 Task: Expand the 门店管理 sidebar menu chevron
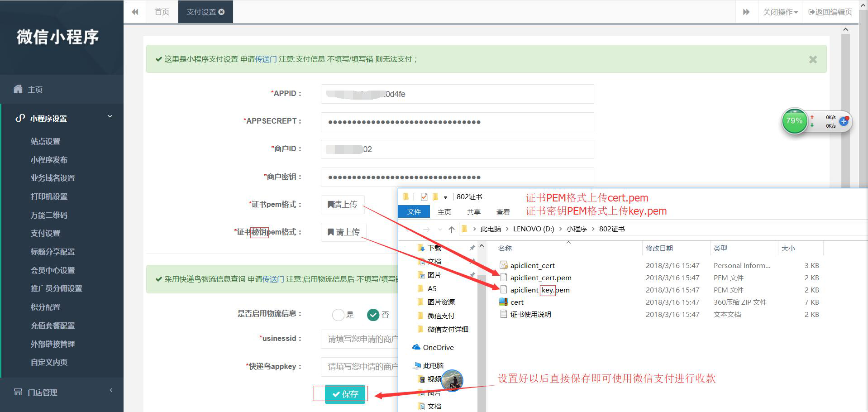[111, 390]
